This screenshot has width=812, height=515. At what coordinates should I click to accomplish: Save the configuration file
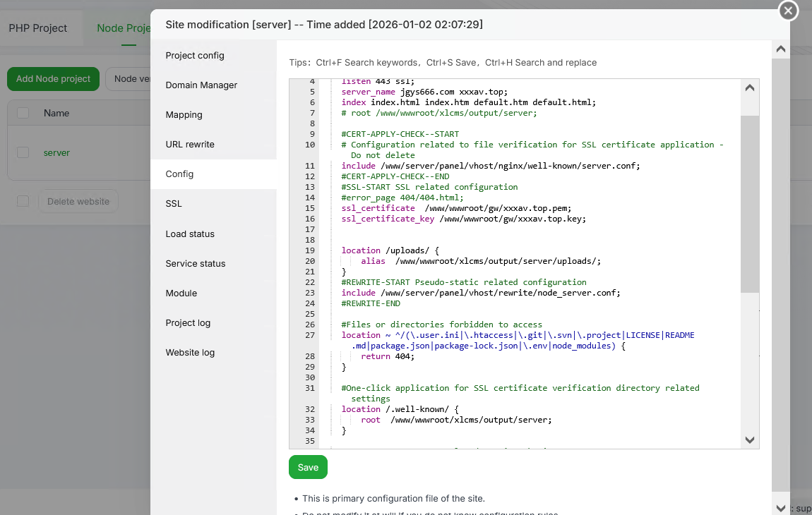click(308, 467)
